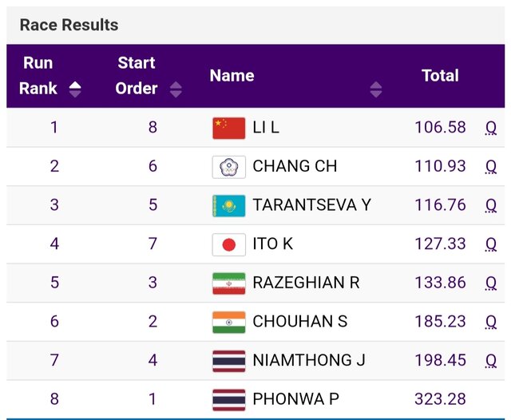Click the Thailand flag beside PHONWA P
The height and width of the screenshot is (420, 511).
pos(228,399)
